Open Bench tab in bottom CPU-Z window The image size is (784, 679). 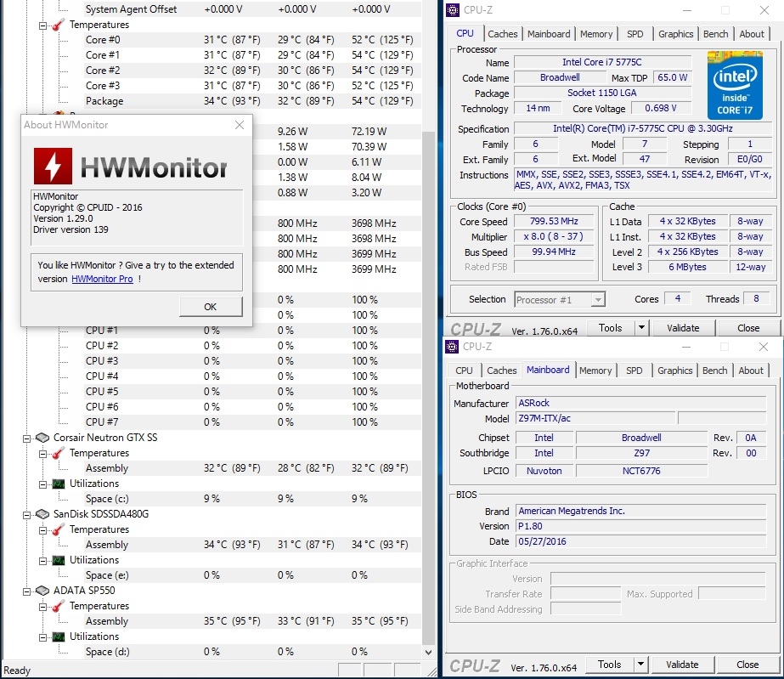point(714,371)
